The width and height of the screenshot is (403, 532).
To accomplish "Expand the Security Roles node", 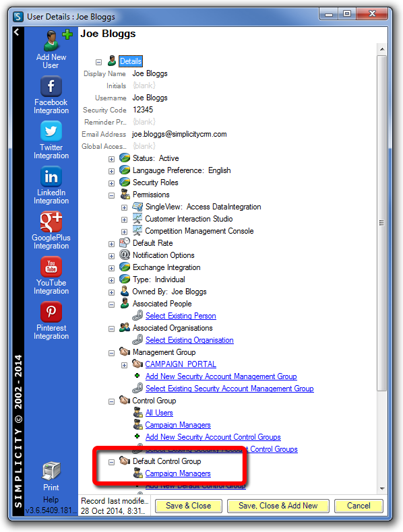I will pos(111,183).
